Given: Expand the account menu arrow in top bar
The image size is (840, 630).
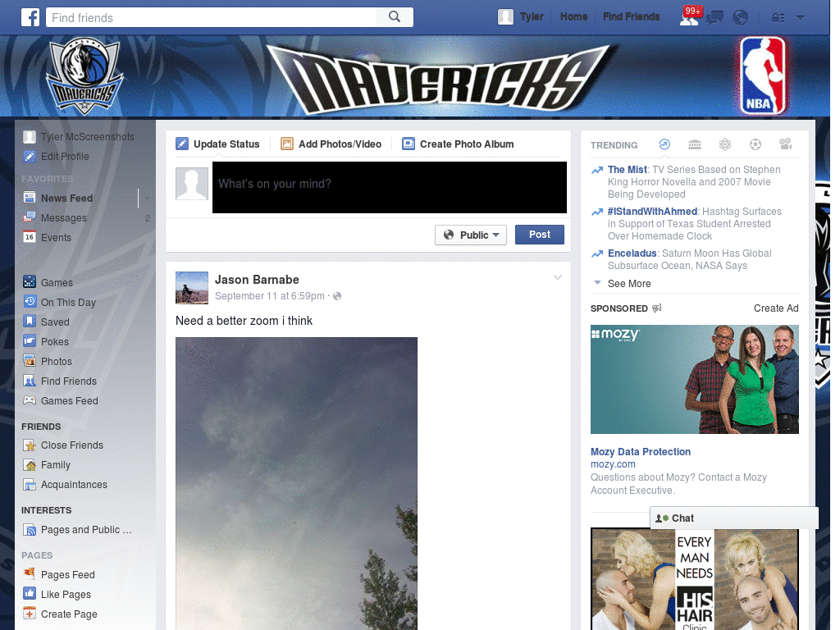Looking at the screenshot, I should coord(801,18).
